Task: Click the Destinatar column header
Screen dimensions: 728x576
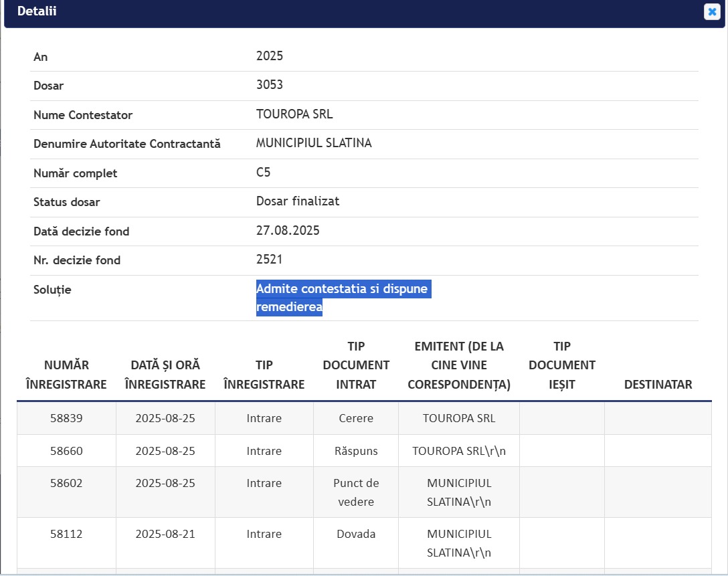Action: (658, 384)
